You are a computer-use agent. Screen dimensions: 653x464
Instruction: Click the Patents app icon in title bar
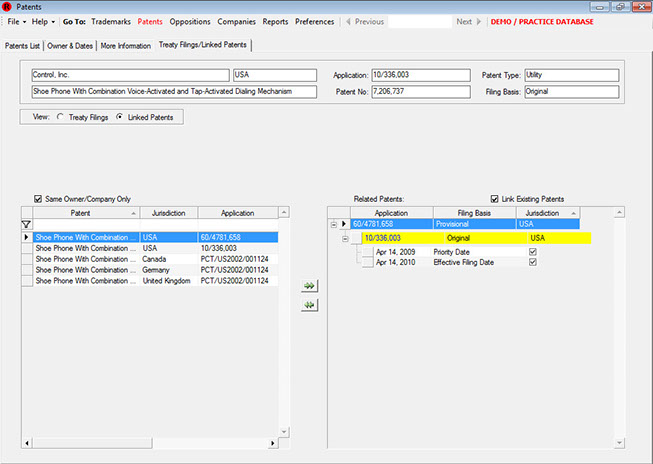tap(8, 6)
